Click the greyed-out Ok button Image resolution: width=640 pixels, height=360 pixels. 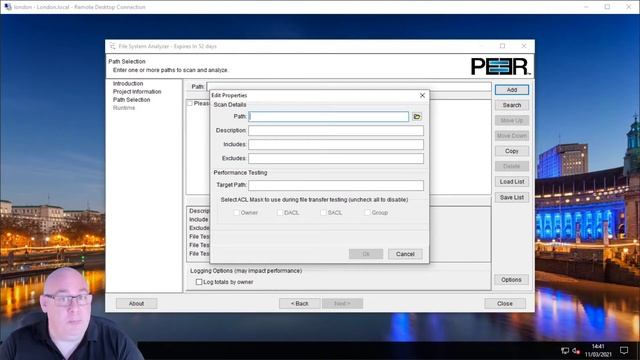(x=366, y=254)
